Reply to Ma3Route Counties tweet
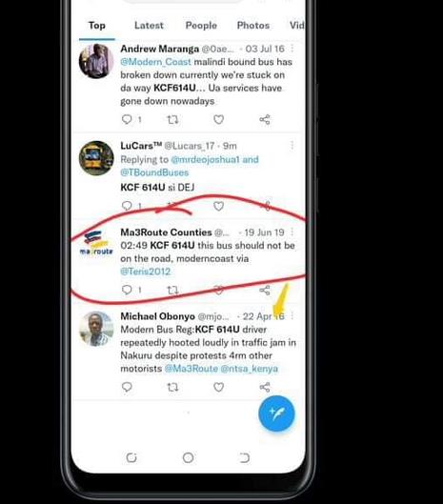This screenshot has height=504, width=443. 127,290
